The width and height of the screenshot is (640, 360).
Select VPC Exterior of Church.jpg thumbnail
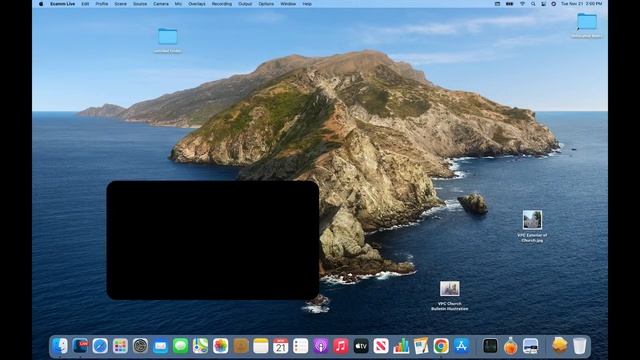pos(532,220)
